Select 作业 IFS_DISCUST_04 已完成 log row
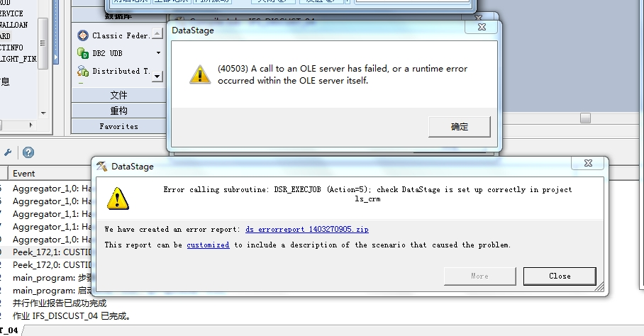This screenshot has width=644, height=336. click(72, 316)
